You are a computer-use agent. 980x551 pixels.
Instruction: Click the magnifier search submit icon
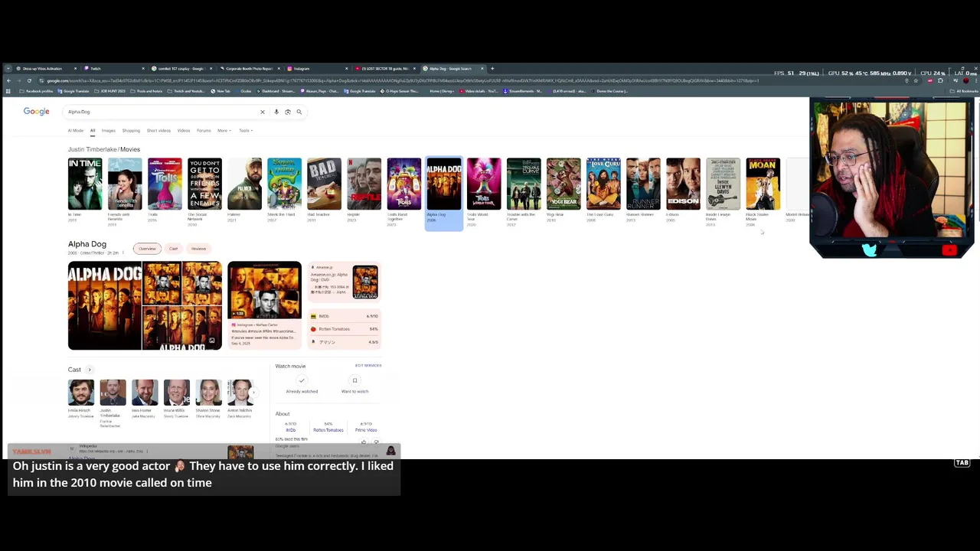pos(299,112)
